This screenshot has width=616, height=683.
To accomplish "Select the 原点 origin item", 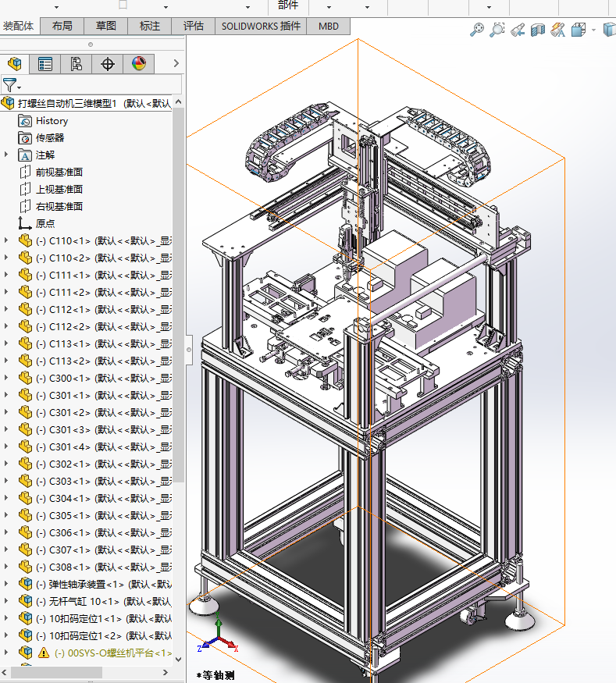I will pos(45,223).
